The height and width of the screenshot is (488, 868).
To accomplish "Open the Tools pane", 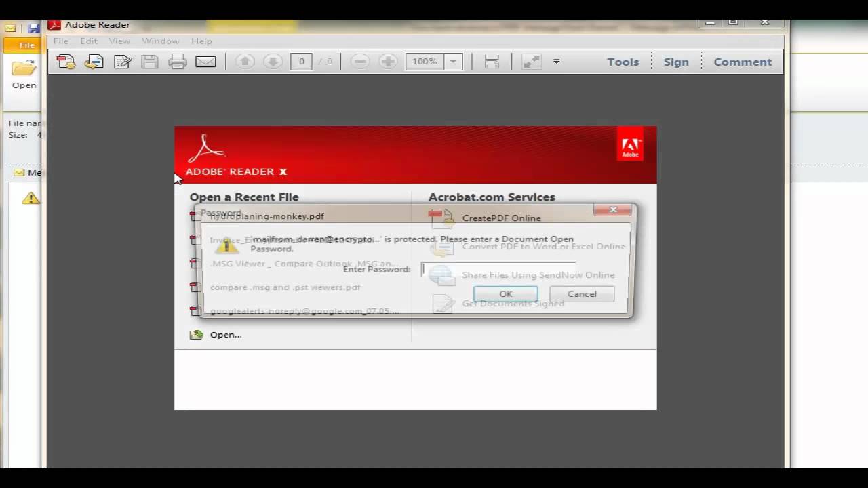I will [x=623, y=62].
